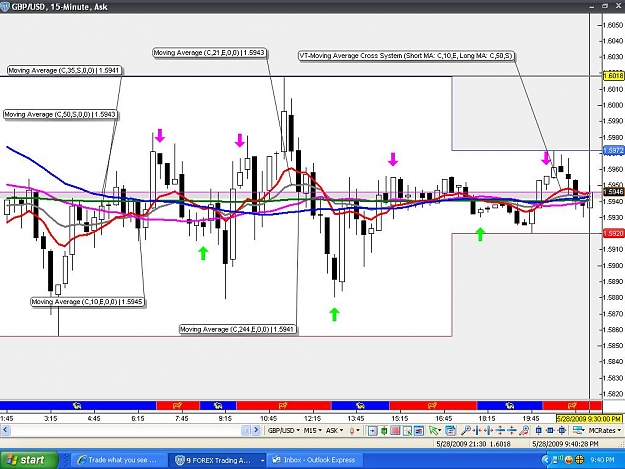
Task: Click the red square toolbar icon
Action: [x=395, y=430]
